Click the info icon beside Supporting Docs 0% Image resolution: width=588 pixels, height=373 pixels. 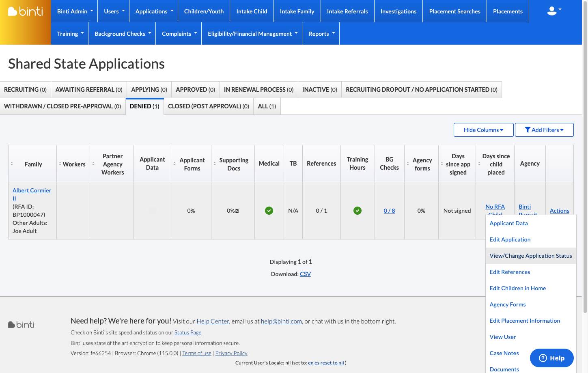[x=237, y=211]
